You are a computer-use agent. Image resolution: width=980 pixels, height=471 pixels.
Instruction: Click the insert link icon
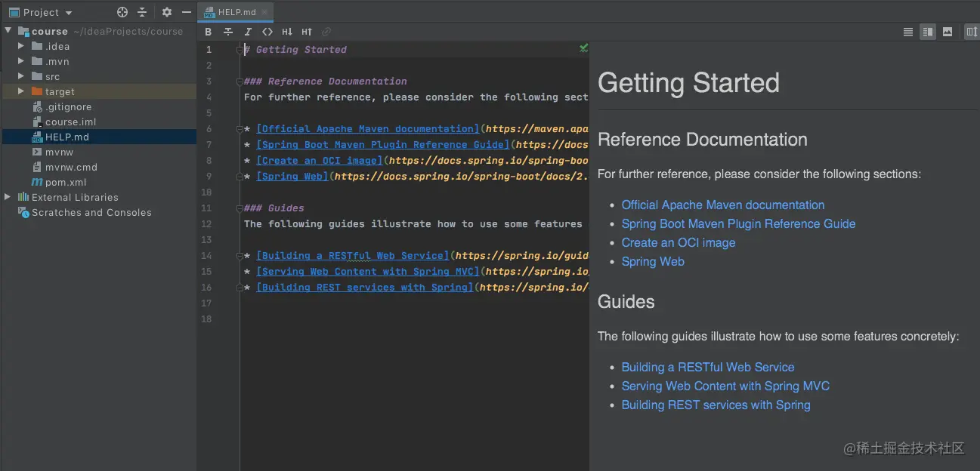pyautogui.click(x=326, y=32)
